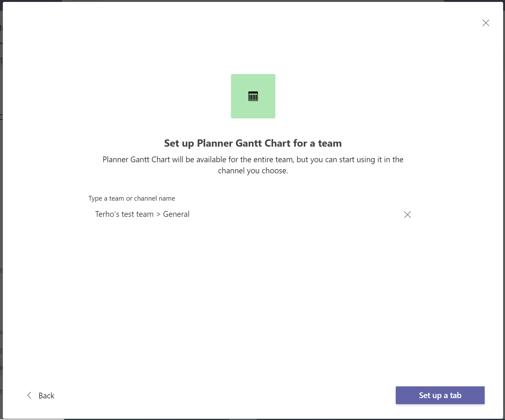The width and height of the screenshot is (505, 420).
Task: Select the "Terho's test team" text
Action: coord(124,214)
